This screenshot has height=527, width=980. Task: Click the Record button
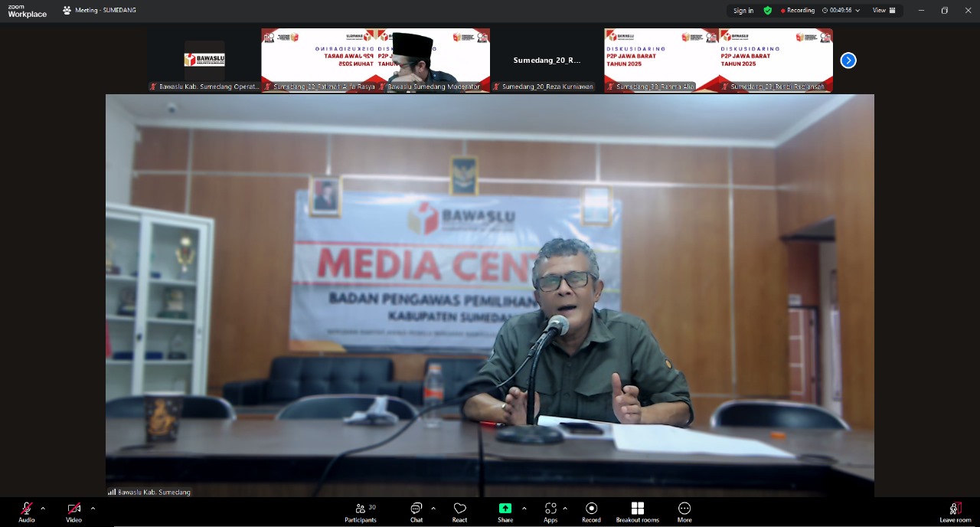click(591, 512)
